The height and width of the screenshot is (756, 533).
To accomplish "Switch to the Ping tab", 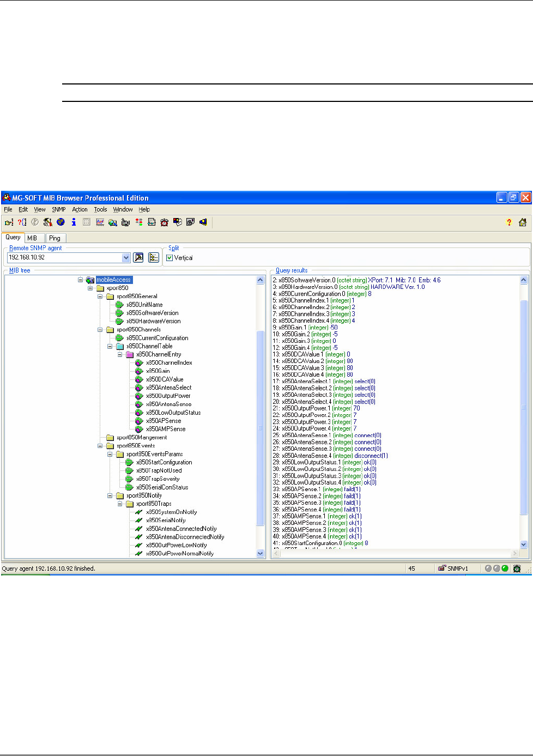I will (x=54, y=238).
